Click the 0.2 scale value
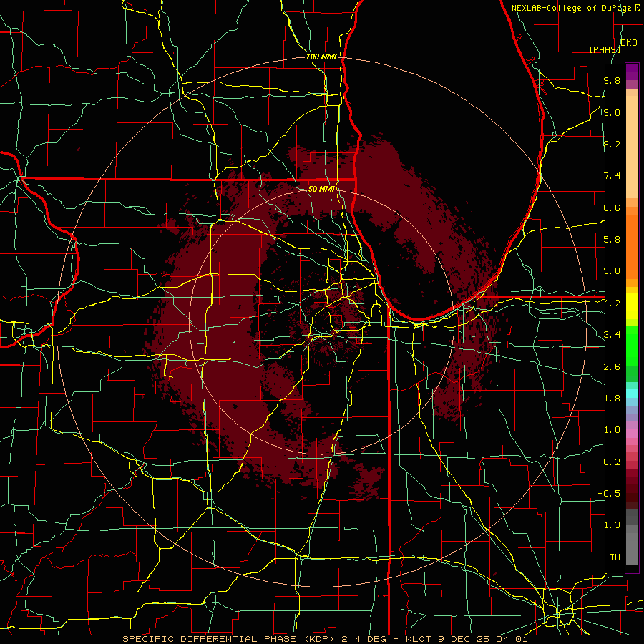Viewport: 644px width, 644px height. (x=612, y=462)
